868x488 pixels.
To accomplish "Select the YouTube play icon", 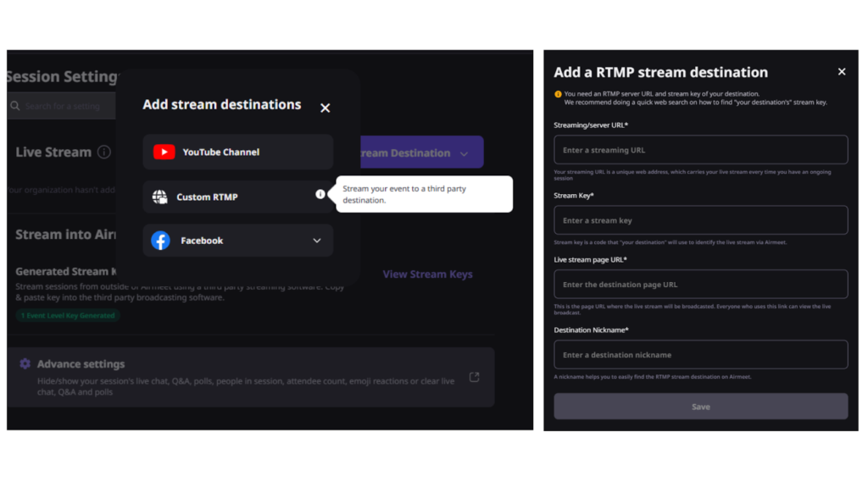I will tap(162, 152).
